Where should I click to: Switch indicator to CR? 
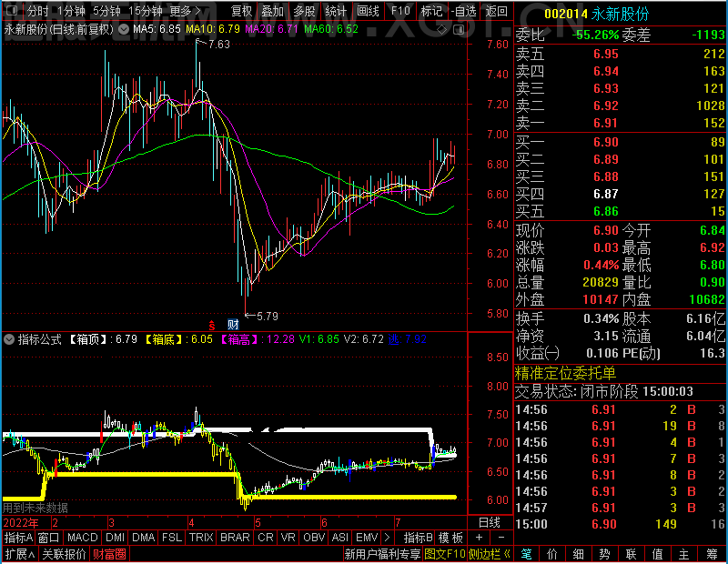(266, 538)
